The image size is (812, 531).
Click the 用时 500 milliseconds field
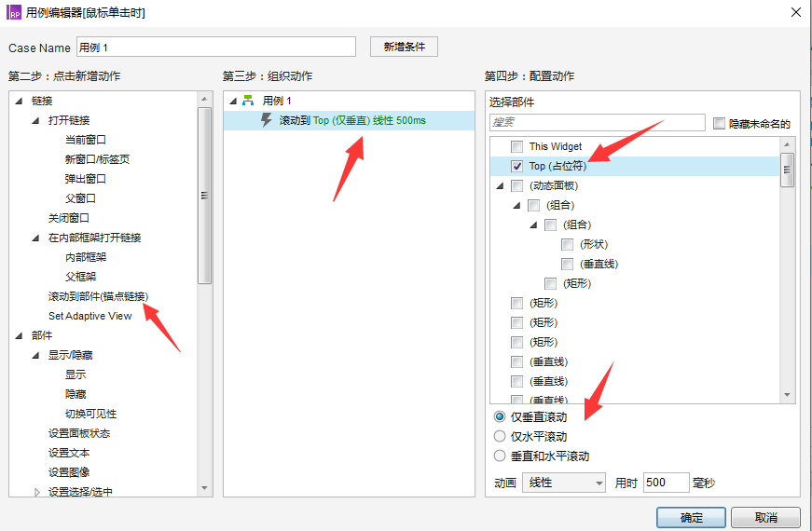point(666,483)
